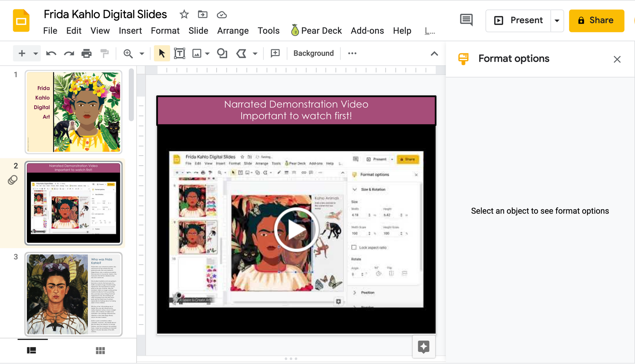Select slide 3 thumbnail
This screenshot has width=635, height=364.
click(73, 295)
